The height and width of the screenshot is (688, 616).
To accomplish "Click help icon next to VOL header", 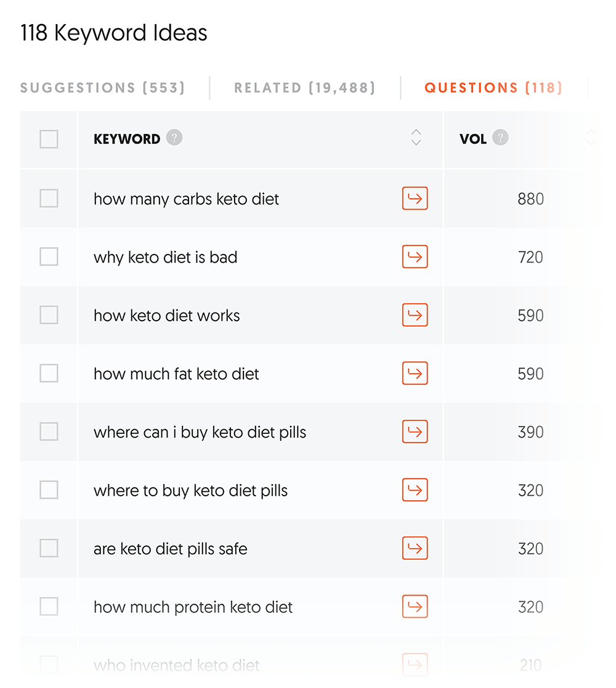I will click(501, 137).
